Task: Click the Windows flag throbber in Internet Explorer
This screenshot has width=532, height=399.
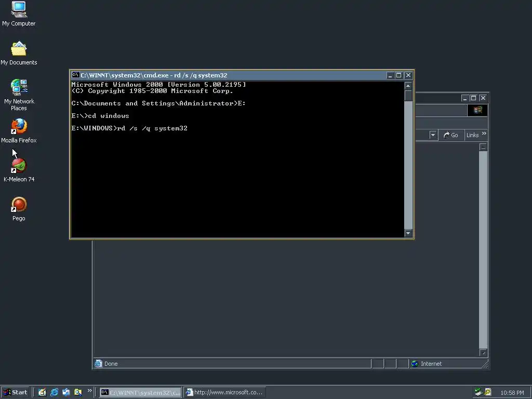Action: (478, 110)
